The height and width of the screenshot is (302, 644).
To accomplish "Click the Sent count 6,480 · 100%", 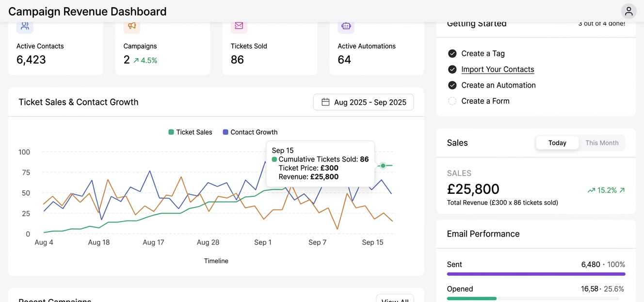I will 603,265.
